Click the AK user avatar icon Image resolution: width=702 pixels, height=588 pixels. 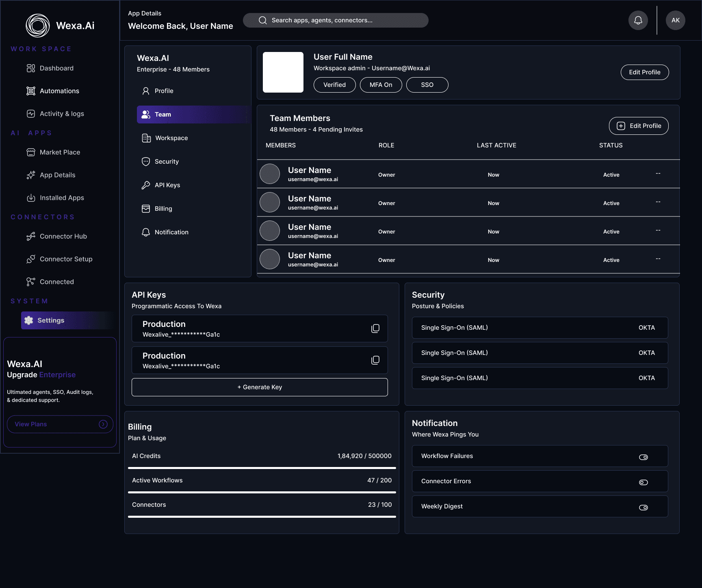click(676, 20)
